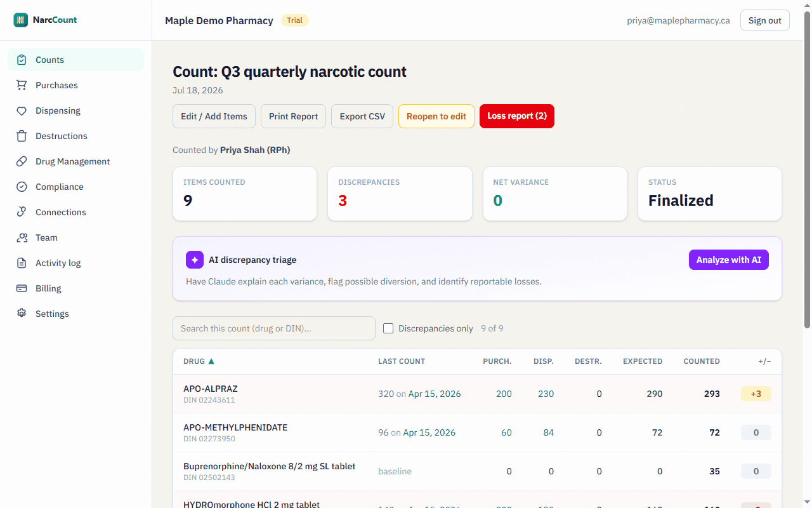Click the Billing card icon
This screenshot has height=508, width=812.
click(x=22, y=288)
